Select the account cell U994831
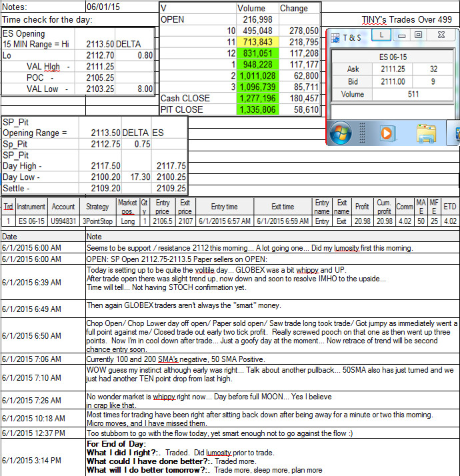 tap(63, 221)
